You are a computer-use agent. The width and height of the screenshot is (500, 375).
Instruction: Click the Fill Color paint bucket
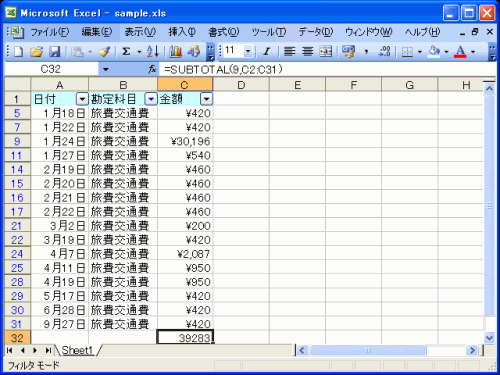(434, 52)
